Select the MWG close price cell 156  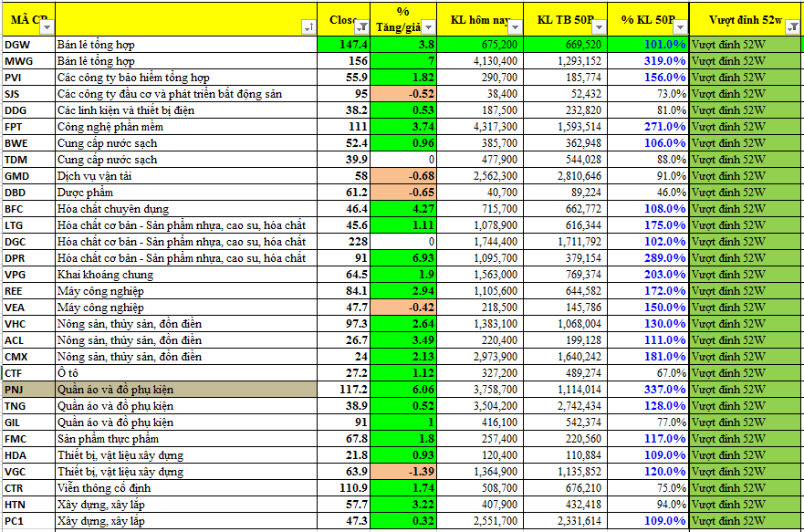(x=343, y=61)
